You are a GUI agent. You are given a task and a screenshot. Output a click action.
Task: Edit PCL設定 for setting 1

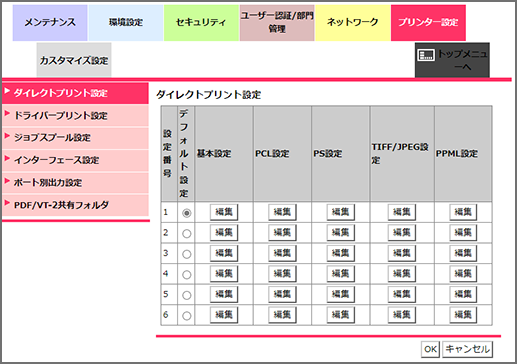pyautogui.click(x=282, y=212)
